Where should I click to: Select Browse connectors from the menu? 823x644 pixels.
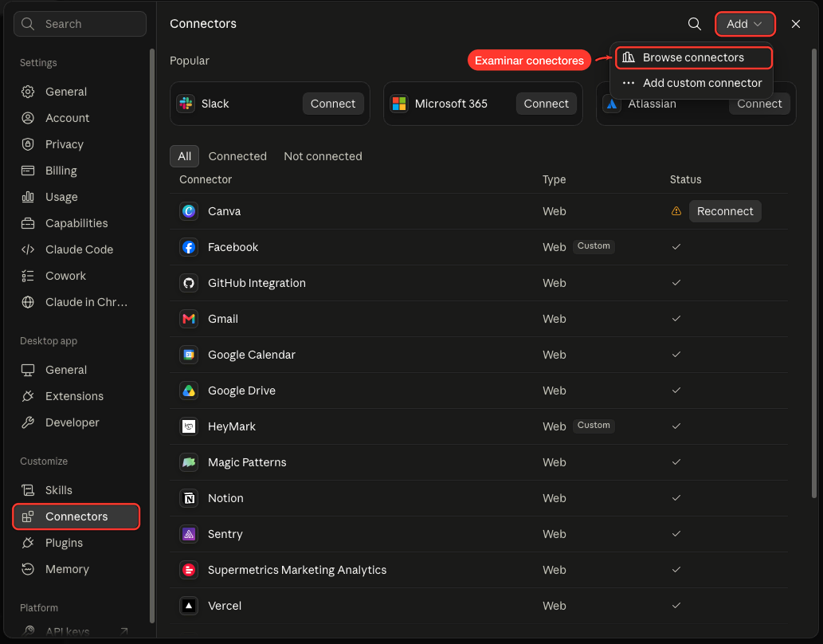(x=693, y=57)
